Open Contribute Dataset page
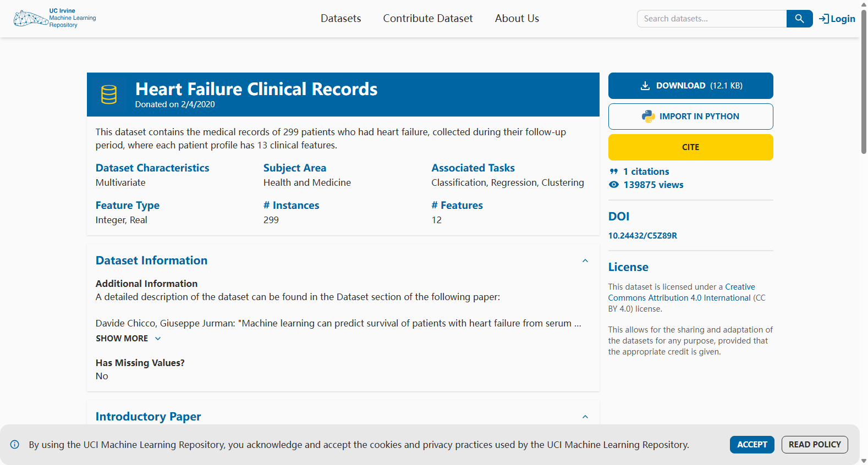Screen dimensions: 868x465 pyautogui.click(x=428, y=18)
